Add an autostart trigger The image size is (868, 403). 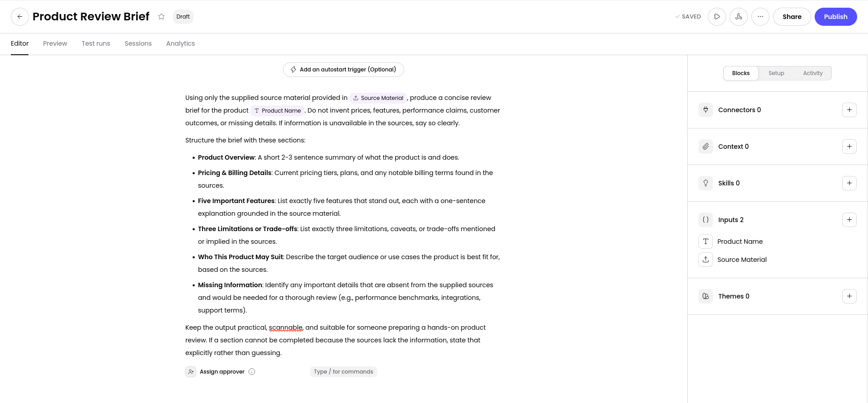point(344,70)
